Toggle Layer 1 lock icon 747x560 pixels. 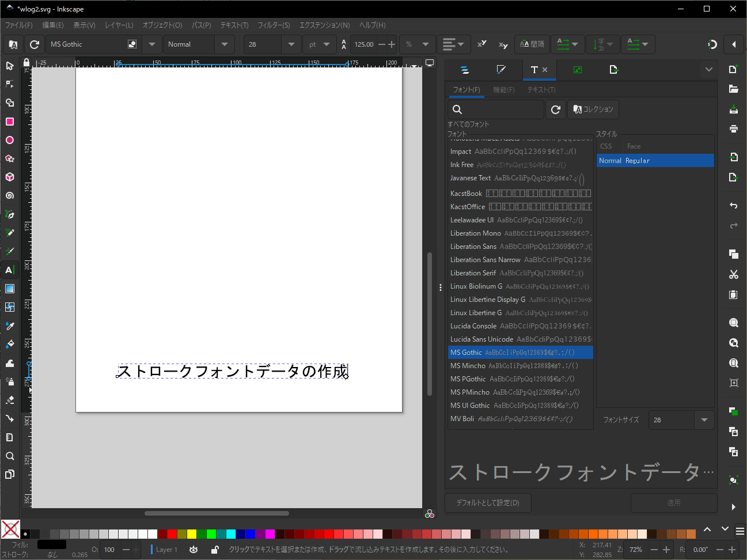pos(215,550)
